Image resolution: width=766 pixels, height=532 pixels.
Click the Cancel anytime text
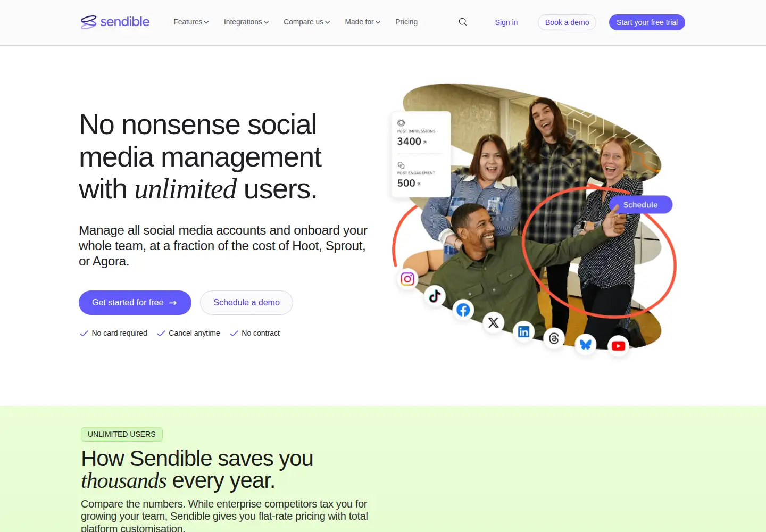coord(194,333)
